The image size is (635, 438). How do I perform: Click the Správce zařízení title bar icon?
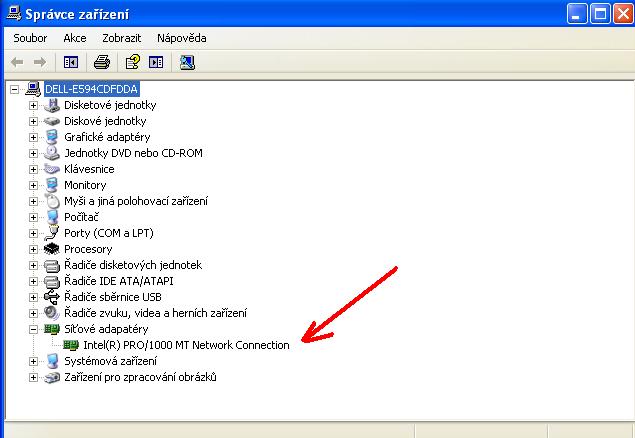point(14,14)
